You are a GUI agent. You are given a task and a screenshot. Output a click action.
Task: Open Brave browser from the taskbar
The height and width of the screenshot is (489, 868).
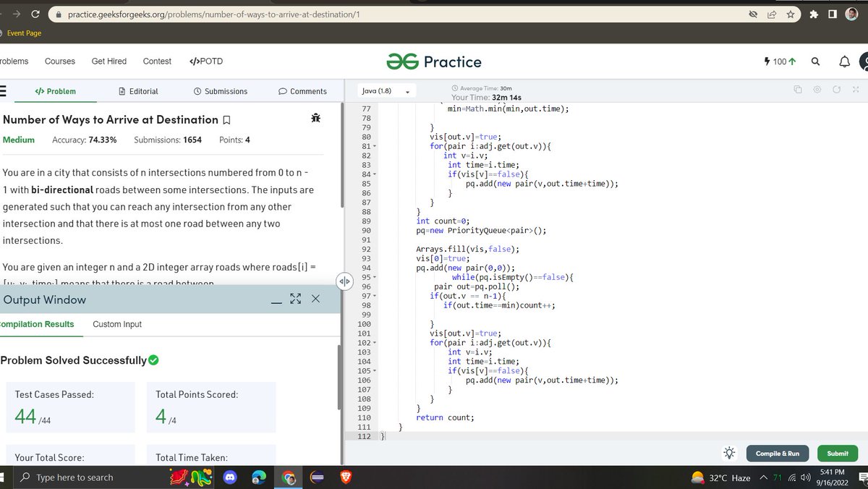(x=346, y=477)
